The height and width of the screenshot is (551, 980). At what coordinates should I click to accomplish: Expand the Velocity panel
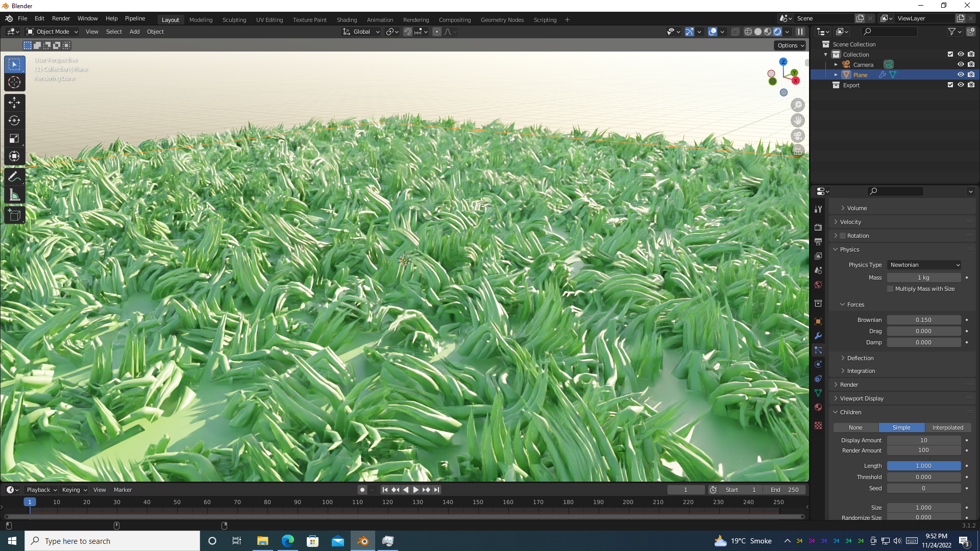click(x=850, y=222)
